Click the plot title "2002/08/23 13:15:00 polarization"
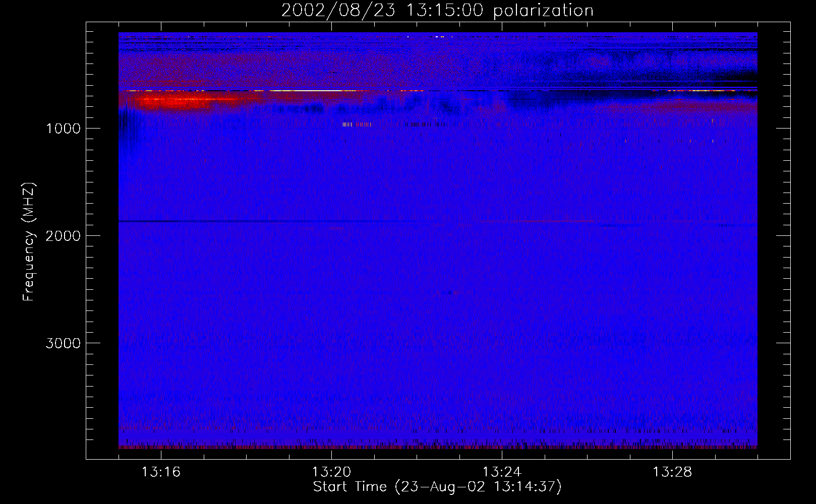 point(437,11)
